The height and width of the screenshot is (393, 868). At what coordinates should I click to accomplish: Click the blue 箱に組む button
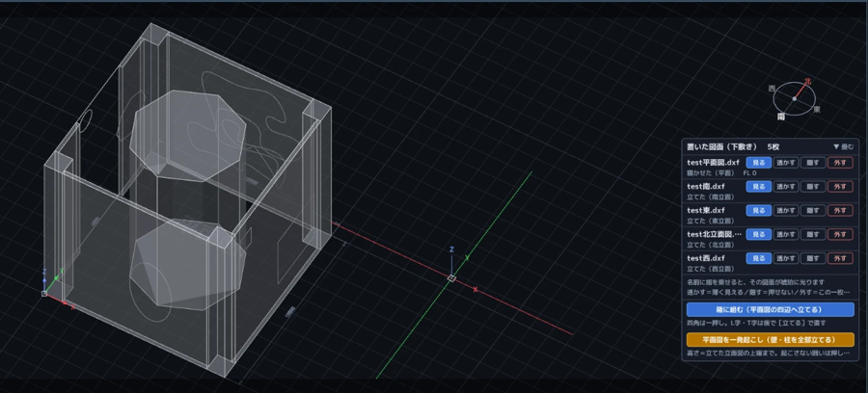770,309
